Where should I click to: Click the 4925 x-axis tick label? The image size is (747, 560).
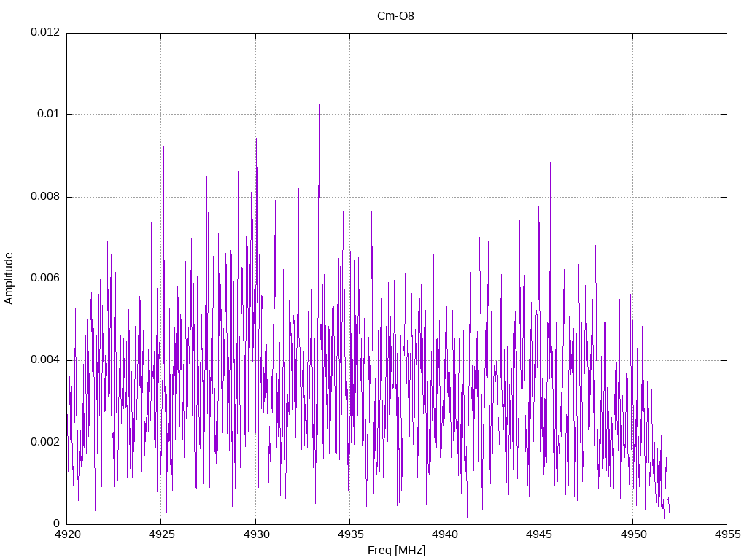pyautogui.click(x=162, y=534)
